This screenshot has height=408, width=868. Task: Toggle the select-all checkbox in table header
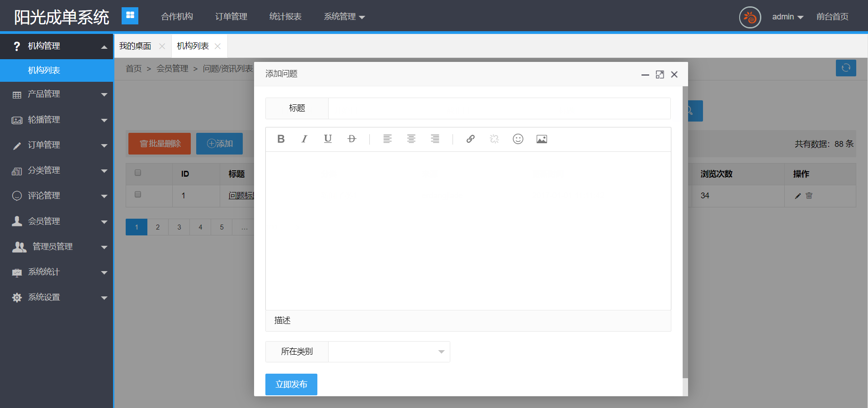138,173
